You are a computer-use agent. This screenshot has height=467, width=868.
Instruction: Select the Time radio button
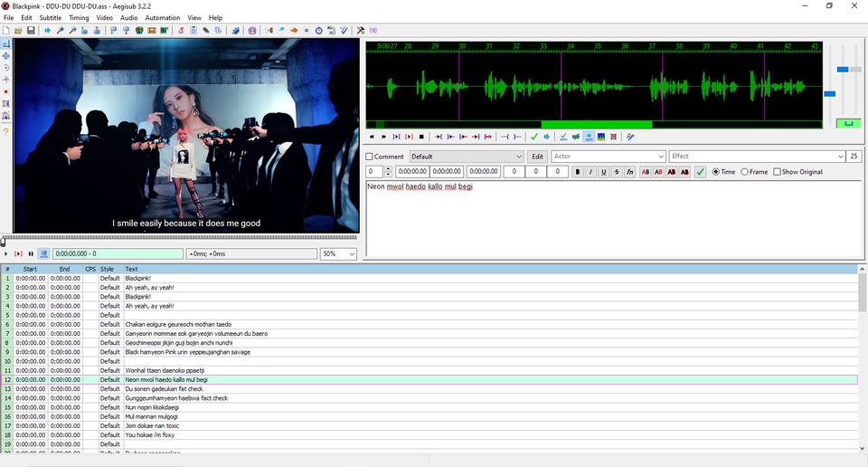point(716,172)
